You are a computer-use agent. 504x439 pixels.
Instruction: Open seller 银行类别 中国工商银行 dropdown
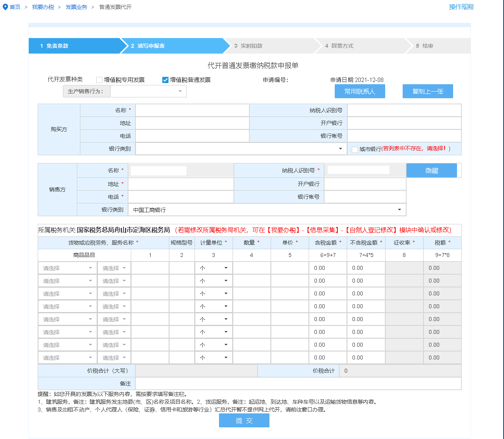coord(267,210)
